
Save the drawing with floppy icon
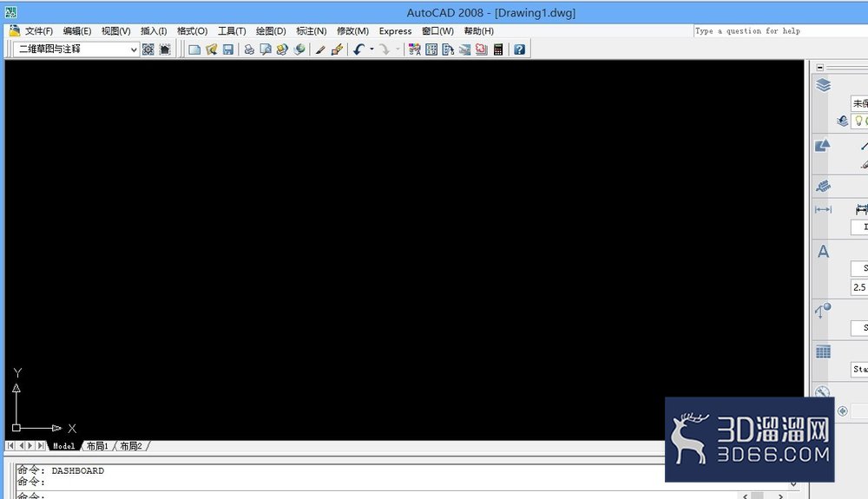pos(227,49)
